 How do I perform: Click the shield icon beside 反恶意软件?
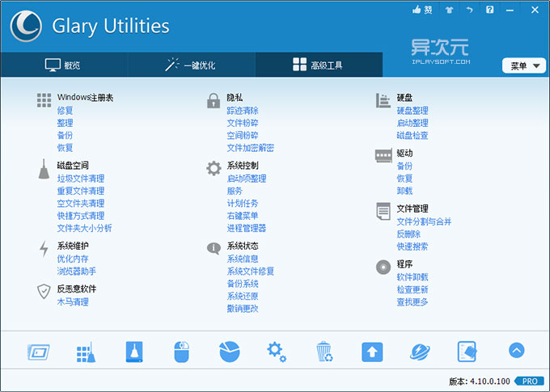(x=44, y=291)
